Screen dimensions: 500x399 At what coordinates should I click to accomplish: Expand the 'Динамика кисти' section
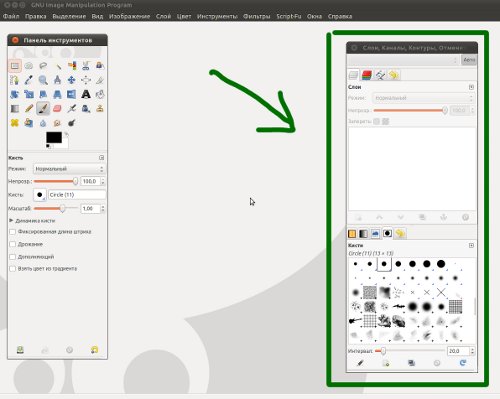pos(11,221)
